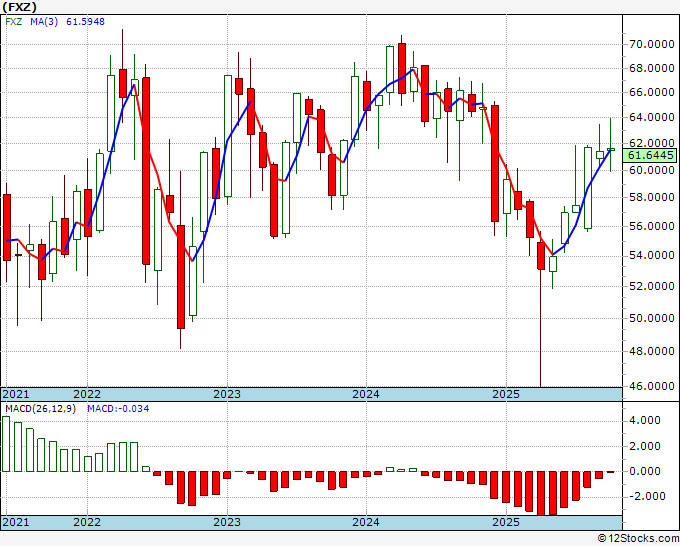Click 2024 on the price chart time axis
680x546 pixels.
click(366, 394)
